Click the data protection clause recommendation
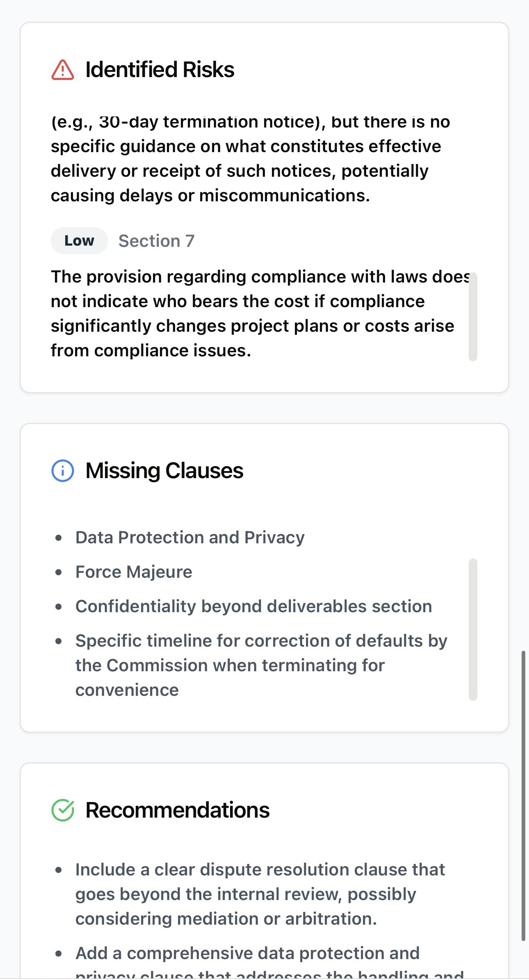This screenshot has width=529, height=980. pyautogui.click(x=247, y=954)
